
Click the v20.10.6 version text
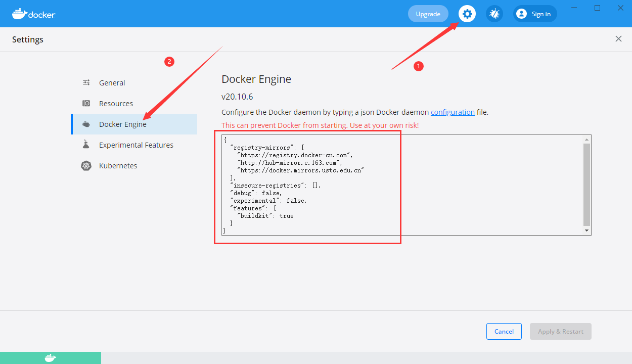(x=237, y=97)
